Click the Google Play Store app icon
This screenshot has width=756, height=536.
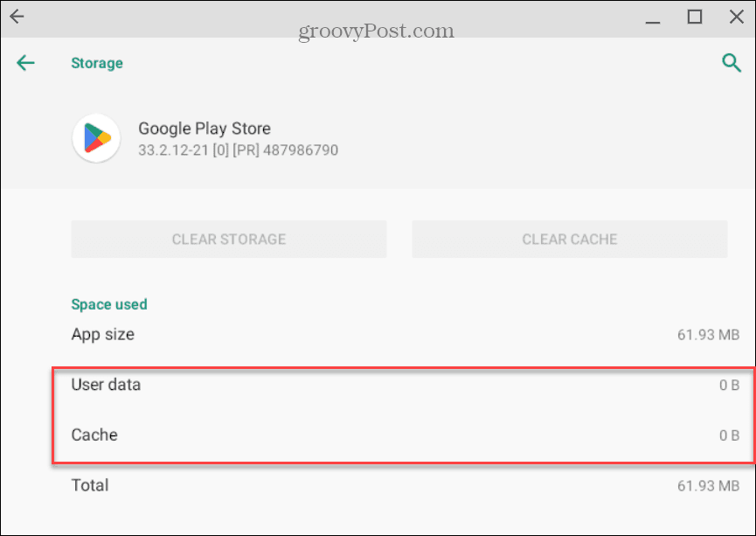[96, 138]
